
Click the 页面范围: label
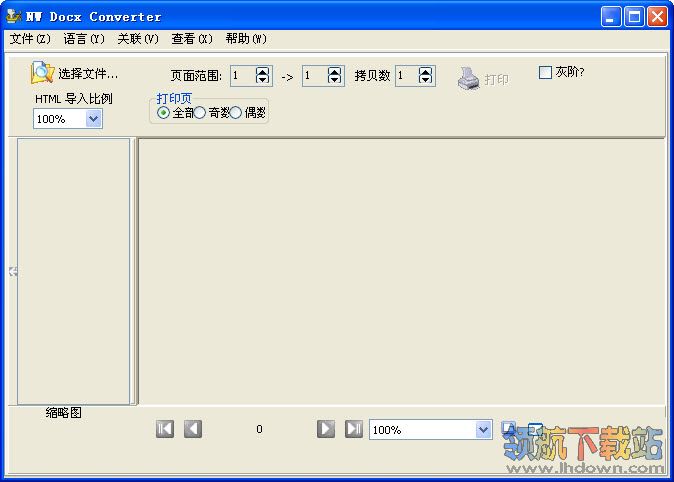pos(196,76)
